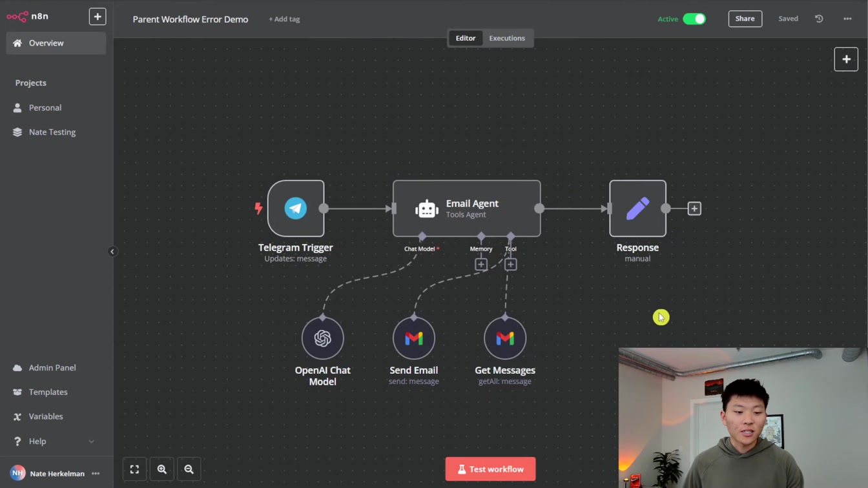The height and width of the screenshot is (488, 868).
Task: Click the Variables icon in sidebar
Action: [x=17, y=417]
